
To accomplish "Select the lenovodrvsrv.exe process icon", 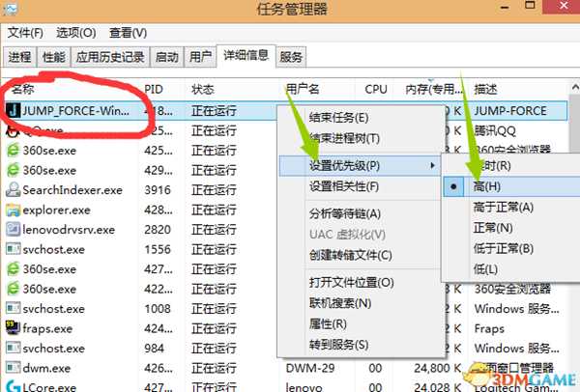I will tap(13, 230).
